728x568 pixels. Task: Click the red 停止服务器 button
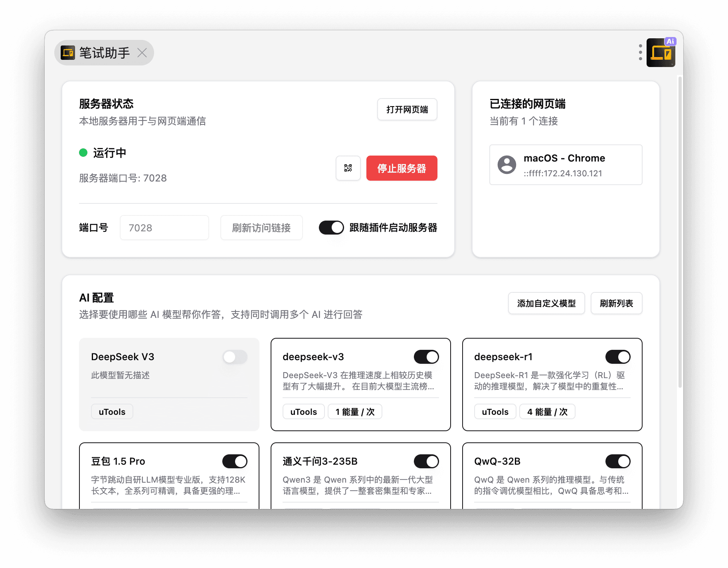pyautogui.click(x=402, y=168)
